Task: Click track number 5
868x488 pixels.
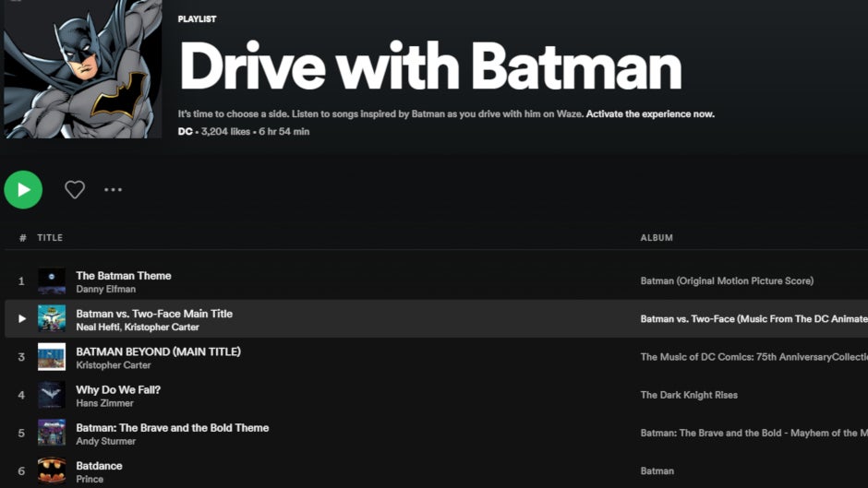Action: (x=21, y=434)
